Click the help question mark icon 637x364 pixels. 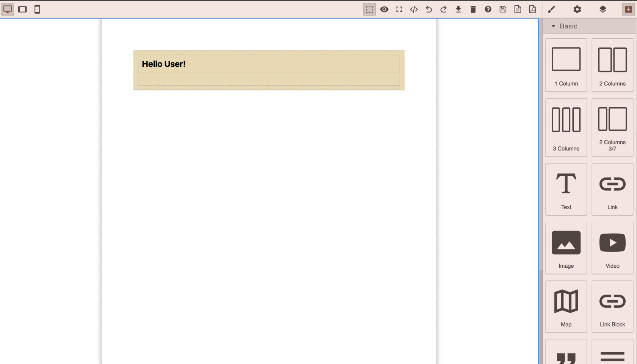(x=488, y=9)
